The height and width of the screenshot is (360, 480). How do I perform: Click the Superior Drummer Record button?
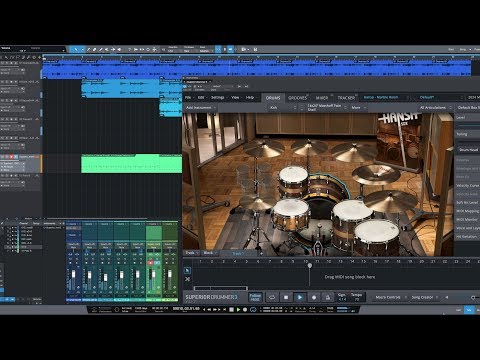314,297
